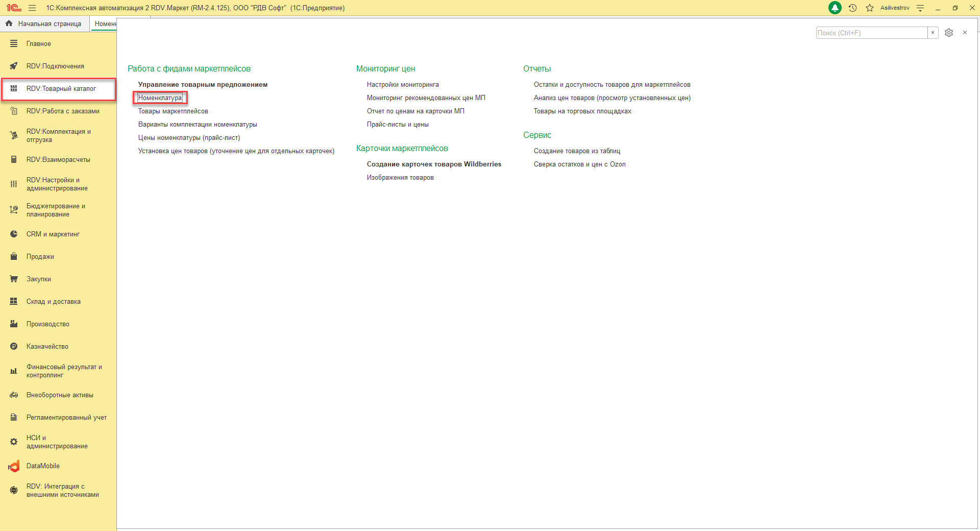Close the section menu panel with X
This screenshot has width=980, height=531.
(965, 33)
